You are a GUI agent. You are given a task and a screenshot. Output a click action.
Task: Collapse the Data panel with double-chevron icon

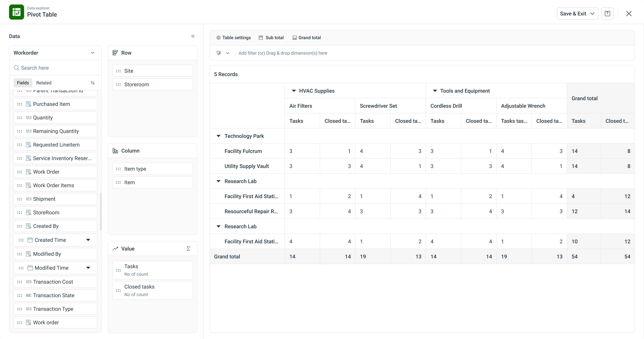193,36
